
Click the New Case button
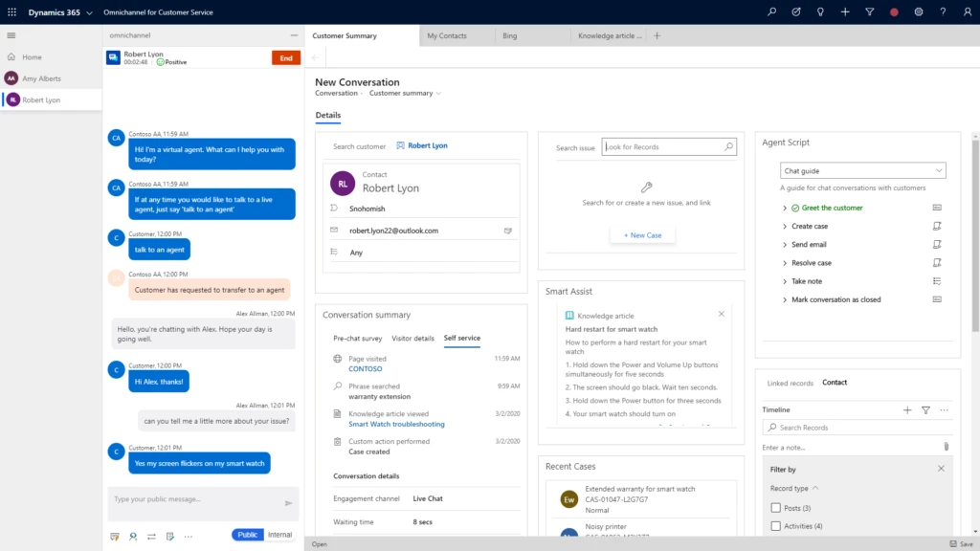(x=642, y=234)
